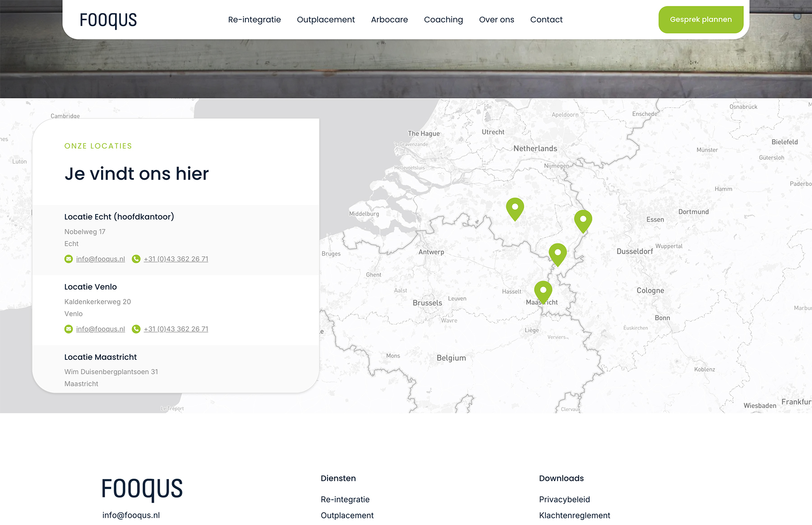Viewport: 812px width, 525px height.
Task: Click the Brussels label on the map
Action: (427, 302)
